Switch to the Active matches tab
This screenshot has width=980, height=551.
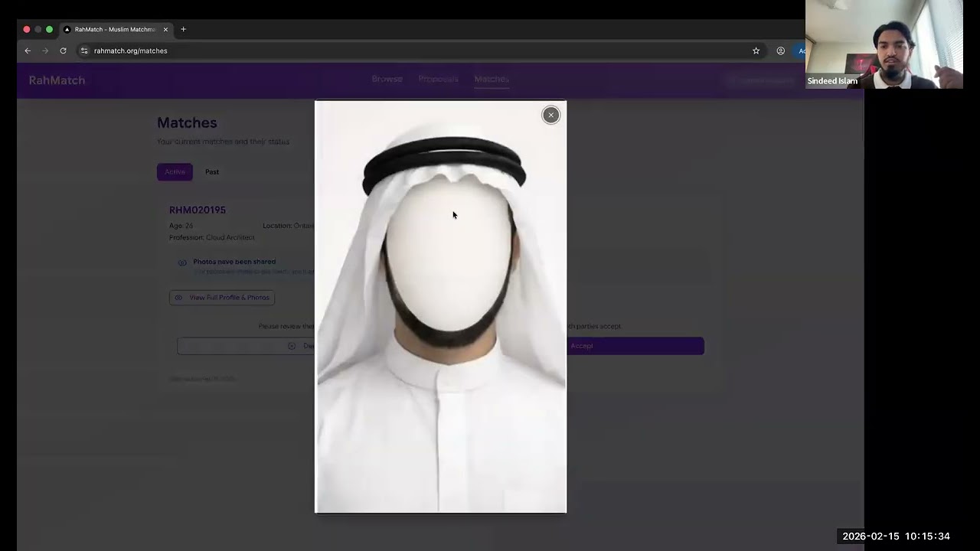[x=175, y=171]
